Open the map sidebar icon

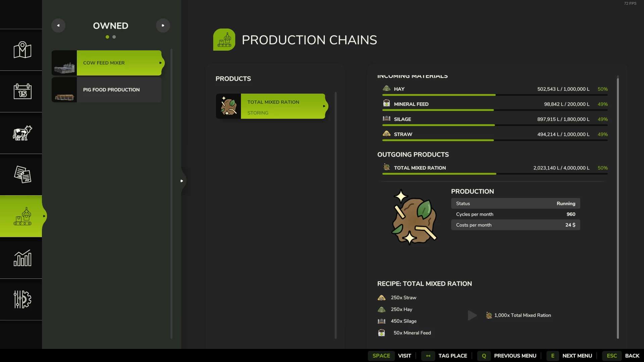22,50
